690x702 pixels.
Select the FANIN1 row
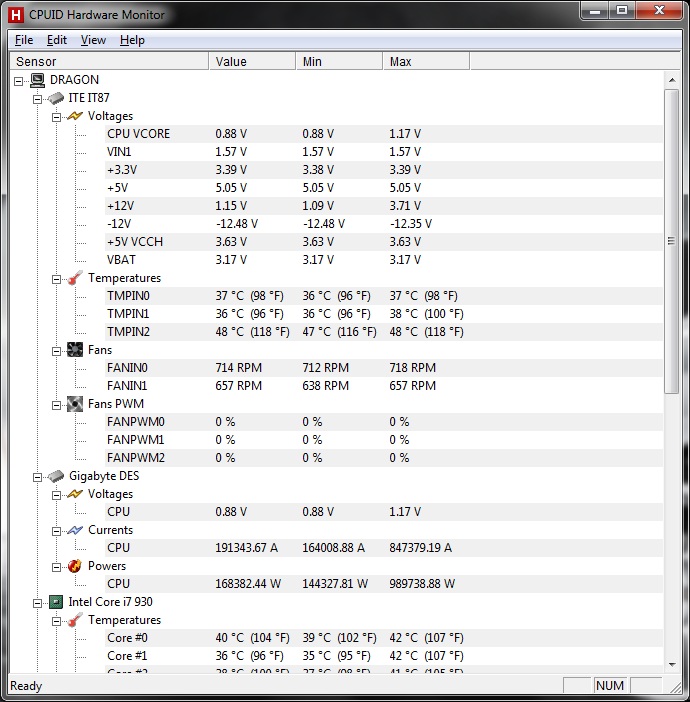click(384, 386)
